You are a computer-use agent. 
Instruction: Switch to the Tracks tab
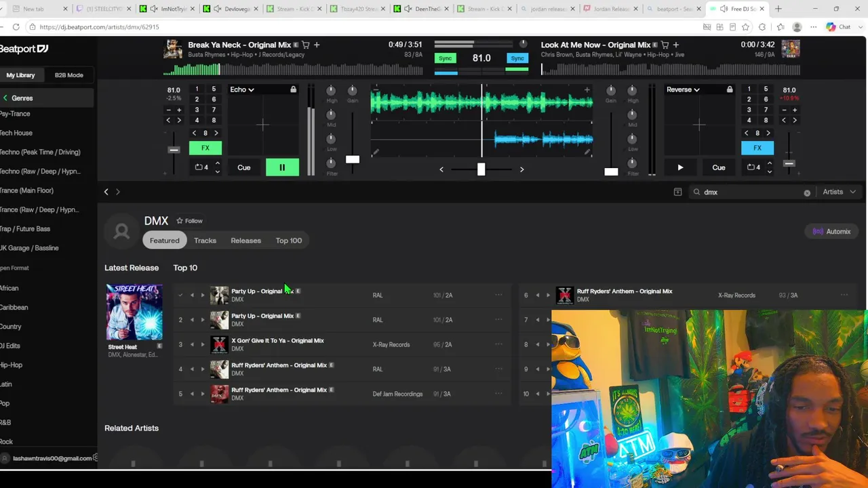[x=205, y=241]
